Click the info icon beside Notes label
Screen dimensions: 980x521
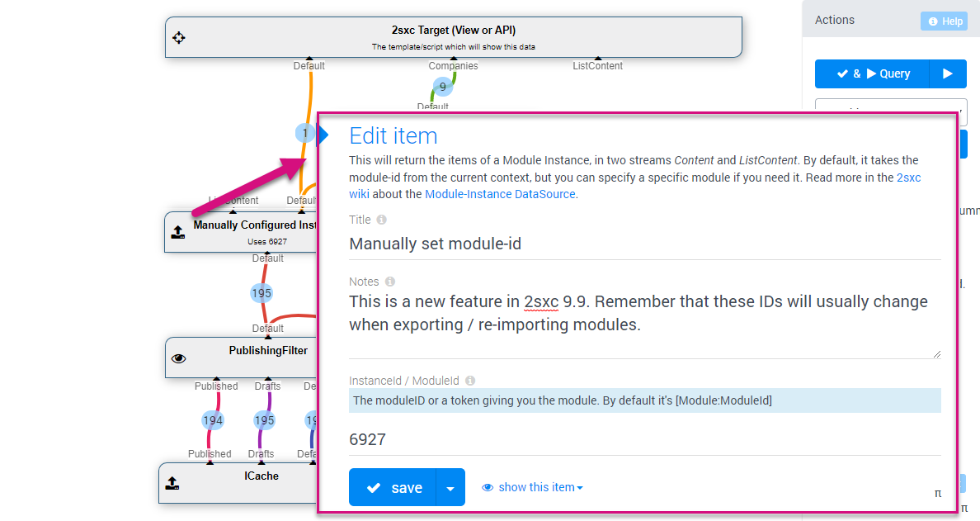390,282
